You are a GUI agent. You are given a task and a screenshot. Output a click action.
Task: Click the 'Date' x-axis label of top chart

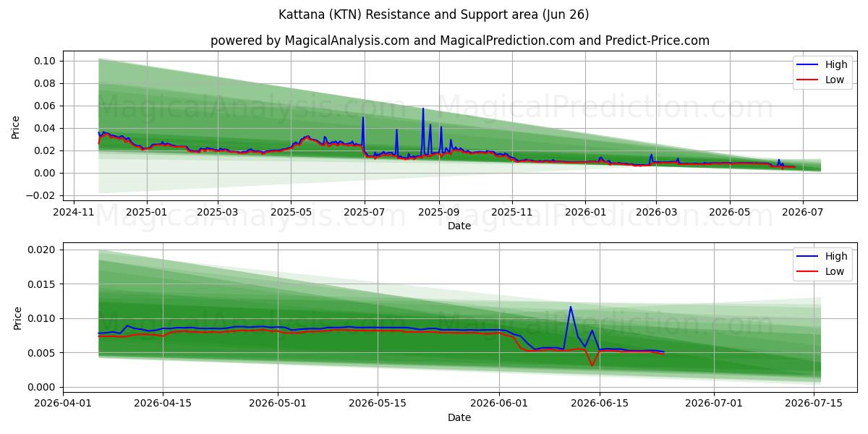click(x=459, y=226)
